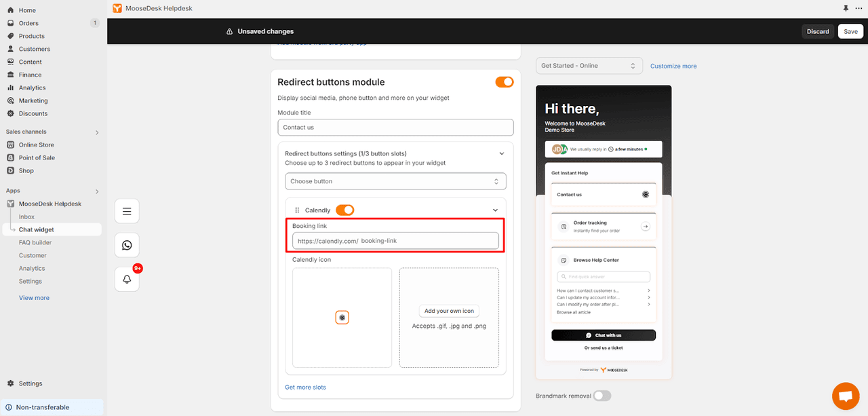Expand the Sales channels chevron
The height and width of the screenshot is (416, 868).
pyautogui.click(x=97, y=132)
